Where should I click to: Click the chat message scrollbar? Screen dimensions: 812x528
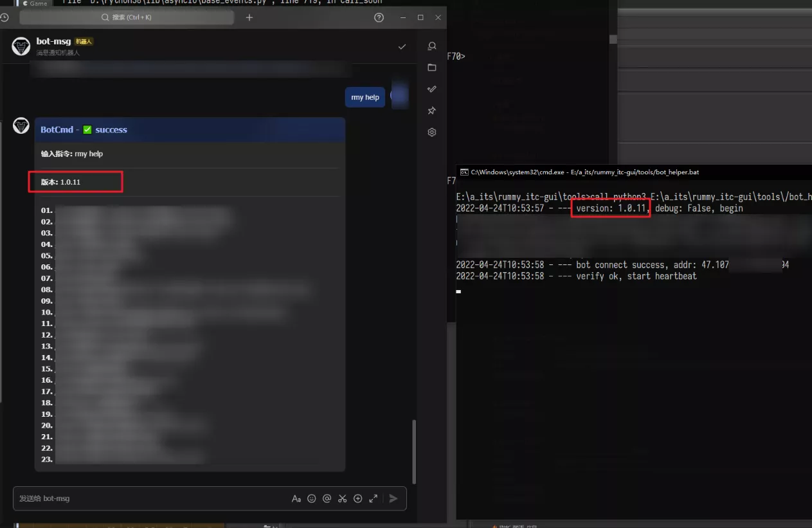[x=414, y=451]
